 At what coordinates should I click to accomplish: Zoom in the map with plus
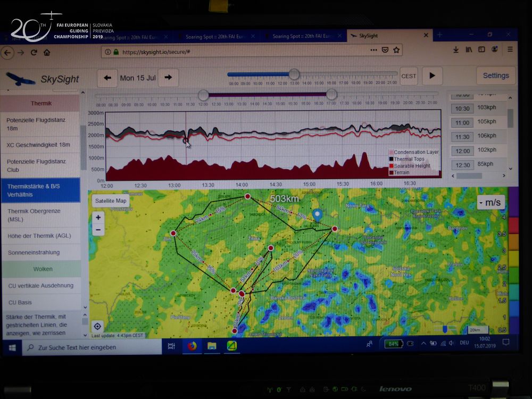tap(98, 218)
